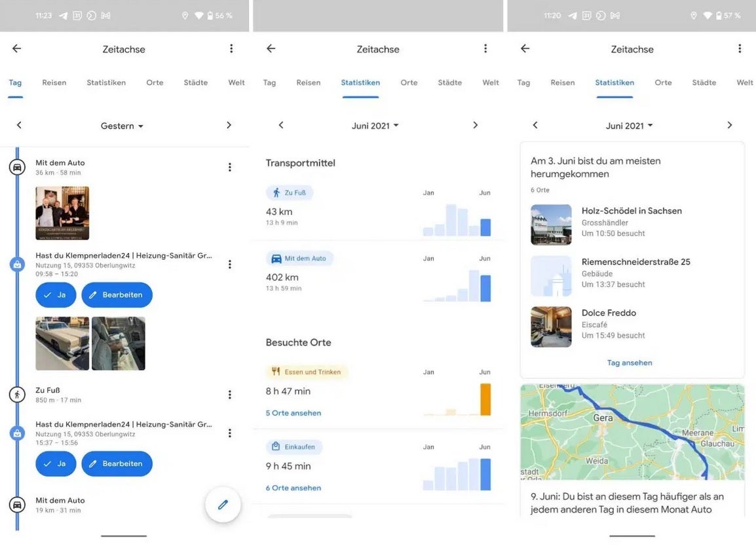The image size is (756, 554).
Task: Go to previous month in middle screen
Action: [x=281, y=125]
